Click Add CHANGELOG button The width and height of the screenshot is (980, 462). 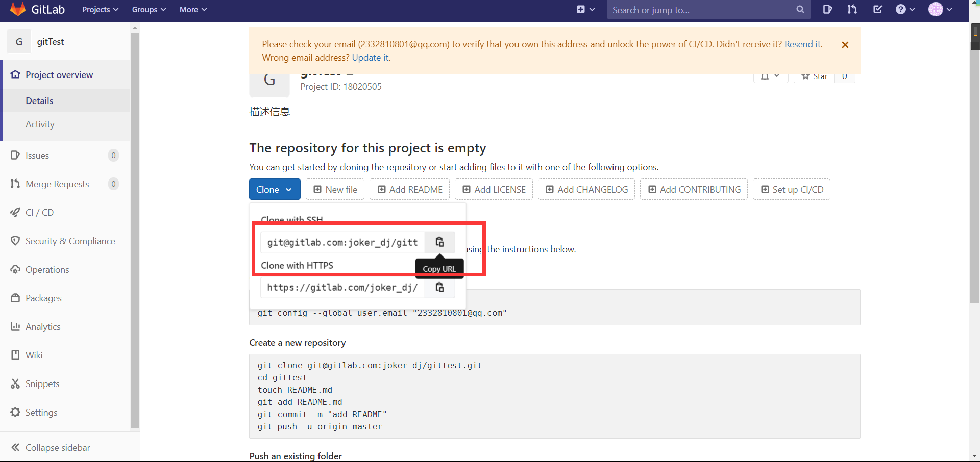pyautogui.click(x=586, y=189)
